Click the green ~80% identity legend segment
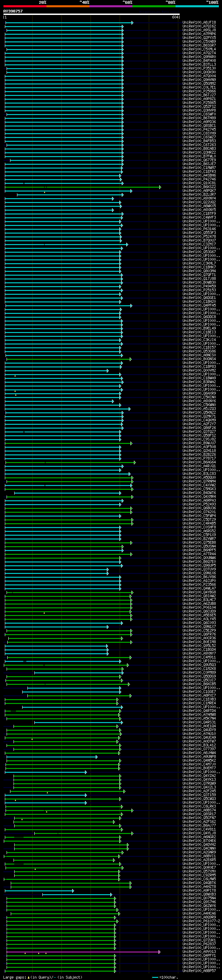This screenshot has height=980, width=222. (x=154, y=6)
